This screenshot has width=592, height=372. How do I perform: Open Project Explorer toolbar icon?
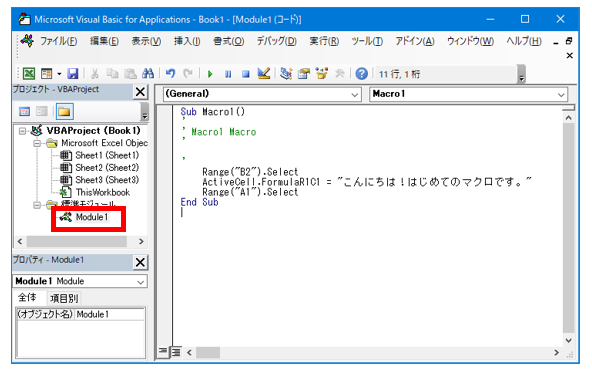point(286,73)
